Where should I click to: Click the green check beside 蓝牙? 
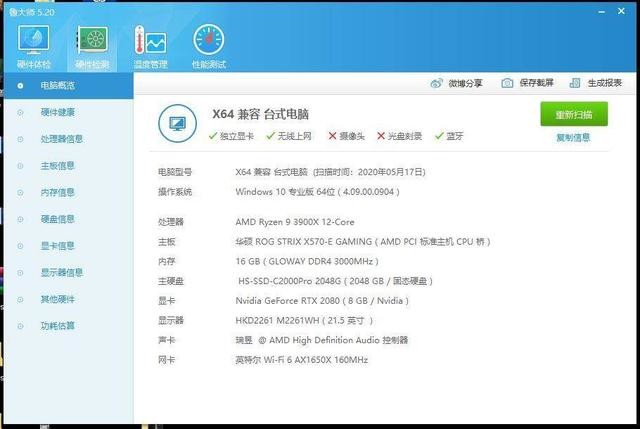[439, 136]
